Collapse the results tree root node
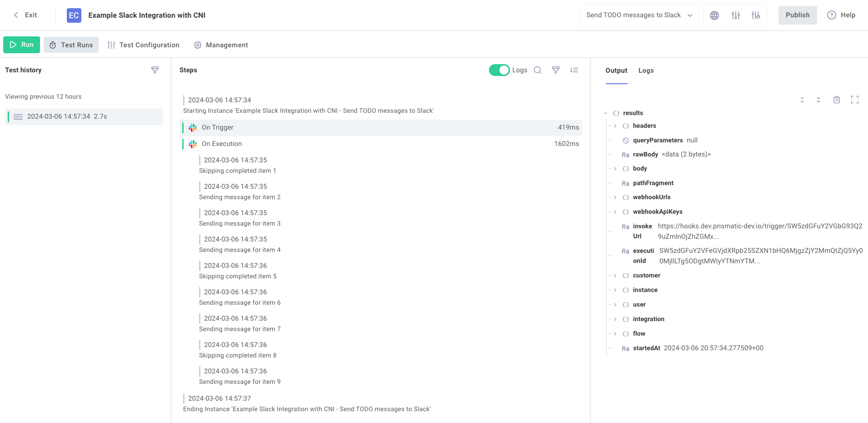 coord(605,113)
